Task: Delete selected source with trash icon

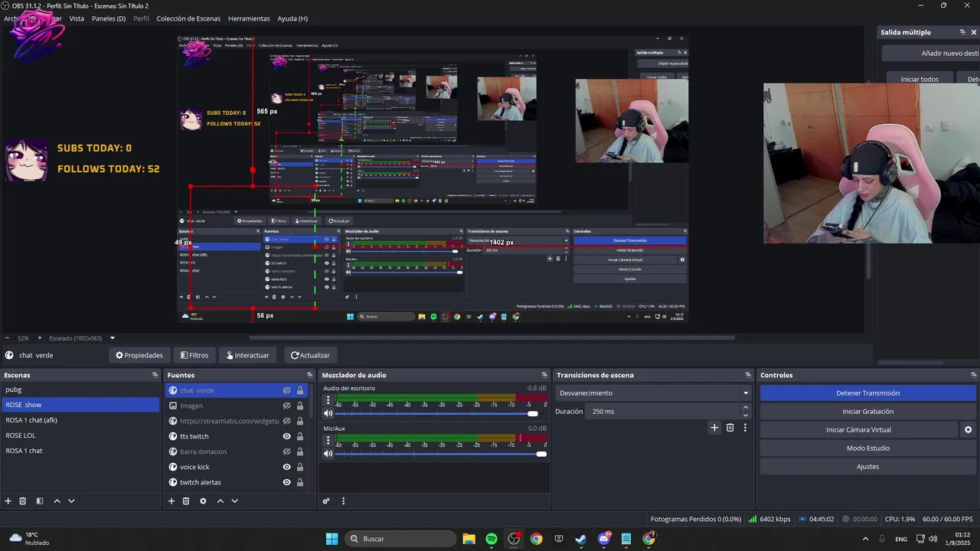Action: point(186,501)
